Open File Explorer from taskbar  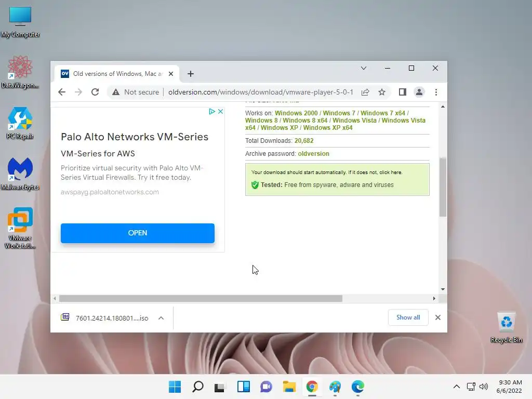pos(289,387)
